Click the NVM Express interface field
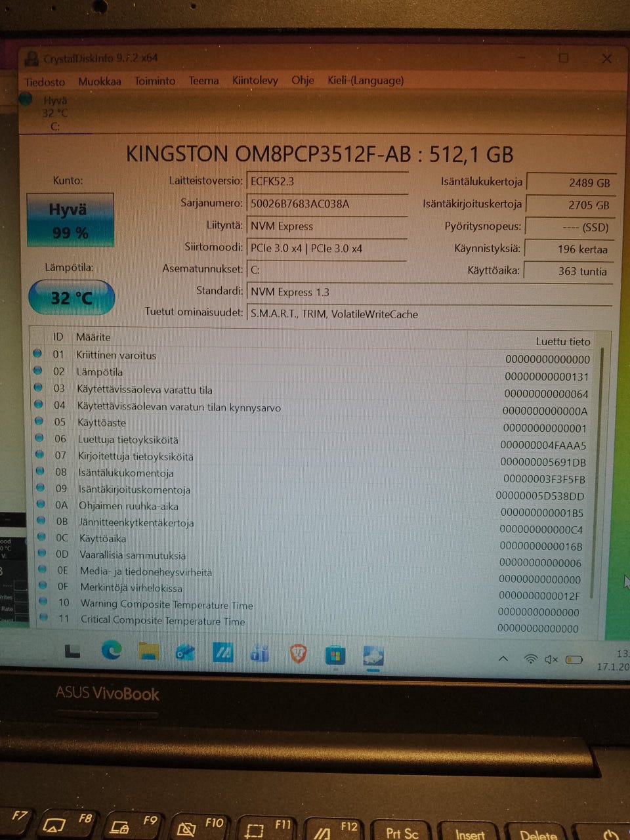The width and height of the screenshot is (630, 840). click(x=326, y=226)
